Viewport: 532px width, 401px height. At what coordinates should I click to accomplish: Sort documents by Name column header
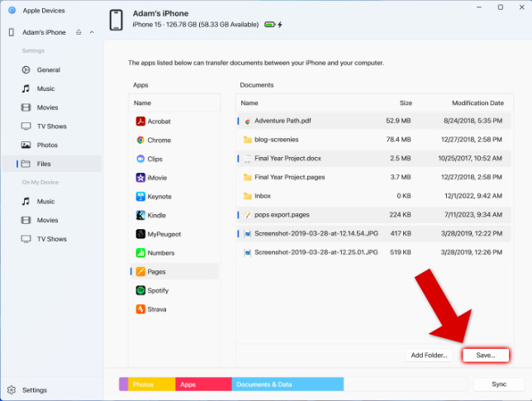tap(249, 103)
